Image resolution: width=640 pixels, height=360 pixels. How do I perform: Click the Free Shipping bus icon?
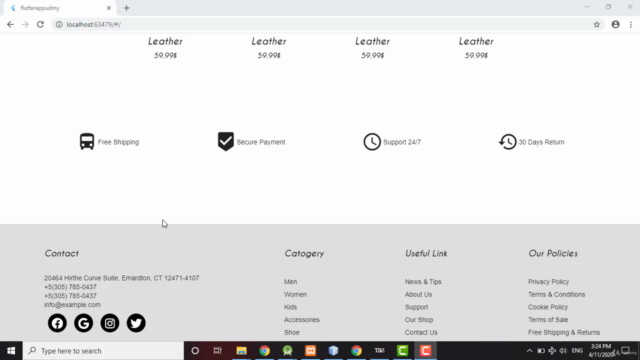pos(87,142)
